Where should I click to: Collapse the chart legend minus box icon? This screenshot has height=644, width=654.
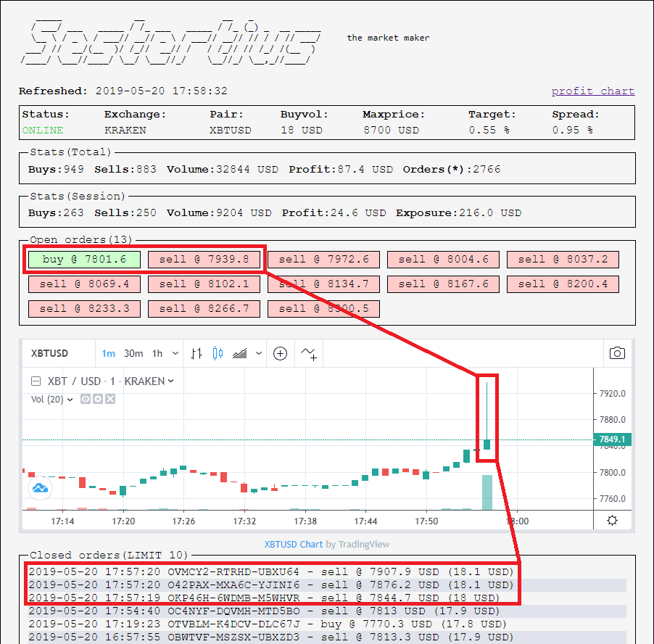[36, 381]
